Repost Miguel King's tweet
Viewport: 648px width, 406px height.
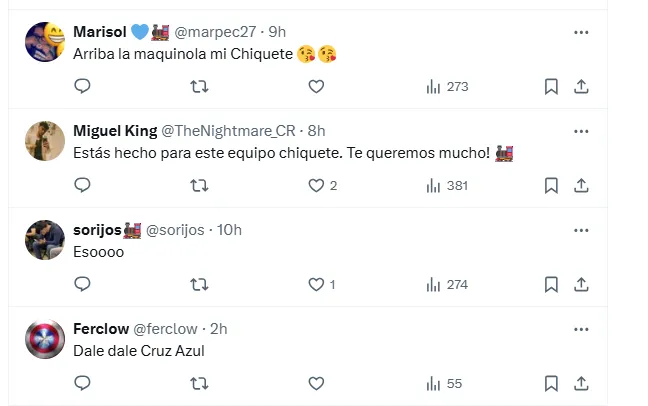[199, 185]
